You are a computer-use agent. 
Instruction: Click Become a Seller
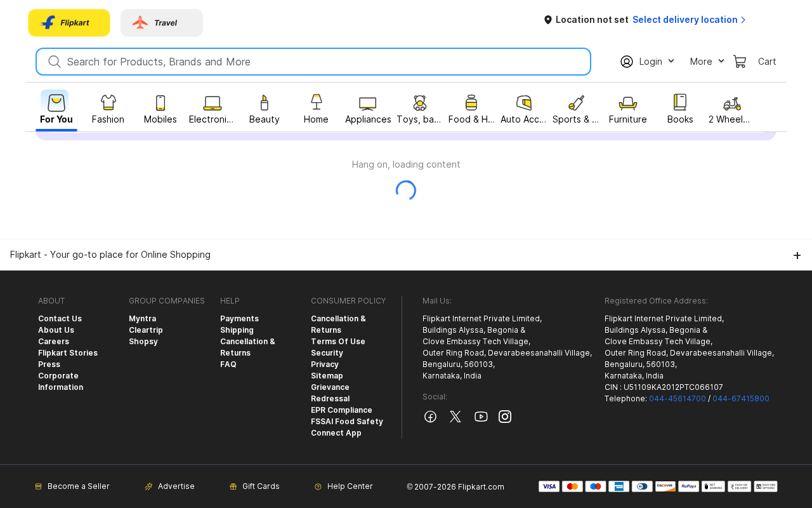click(72, 486)
